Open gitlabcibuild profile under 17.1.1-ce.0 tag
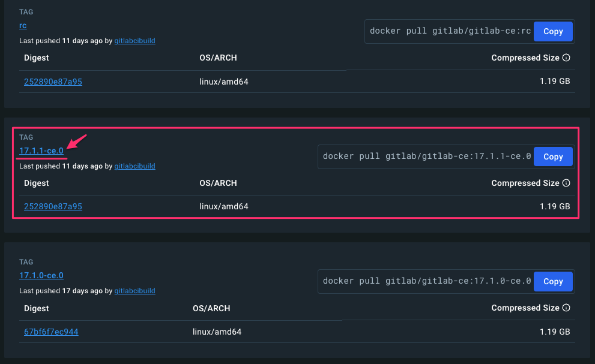 pyautogui.click(x=134, y=166)
